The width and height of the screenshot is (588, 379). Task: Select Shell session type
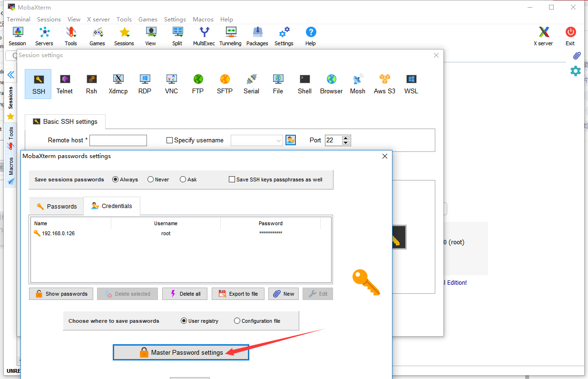(305, 84)
